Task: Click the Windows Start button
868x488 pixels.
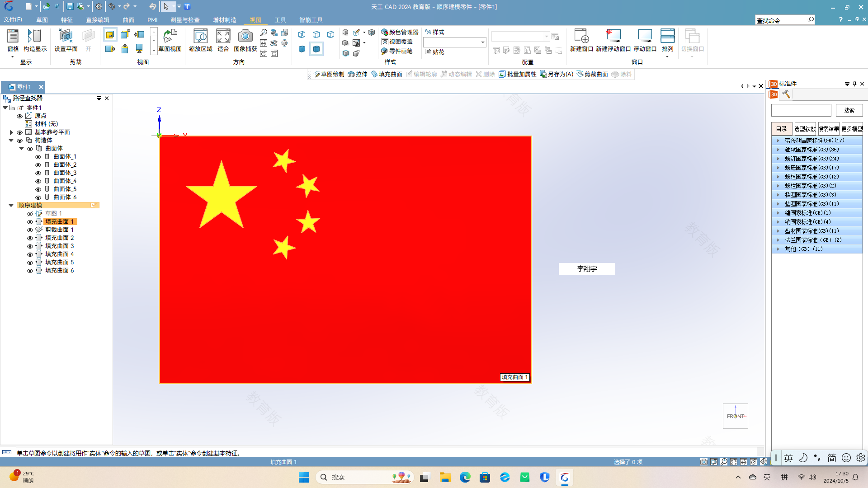Action: tap(304, 477)
